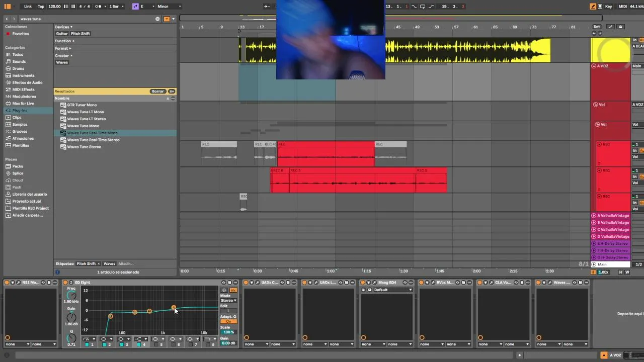This screenshot has width=644, height=362.
Task: Go back in browser history
Action: point(7,19)
